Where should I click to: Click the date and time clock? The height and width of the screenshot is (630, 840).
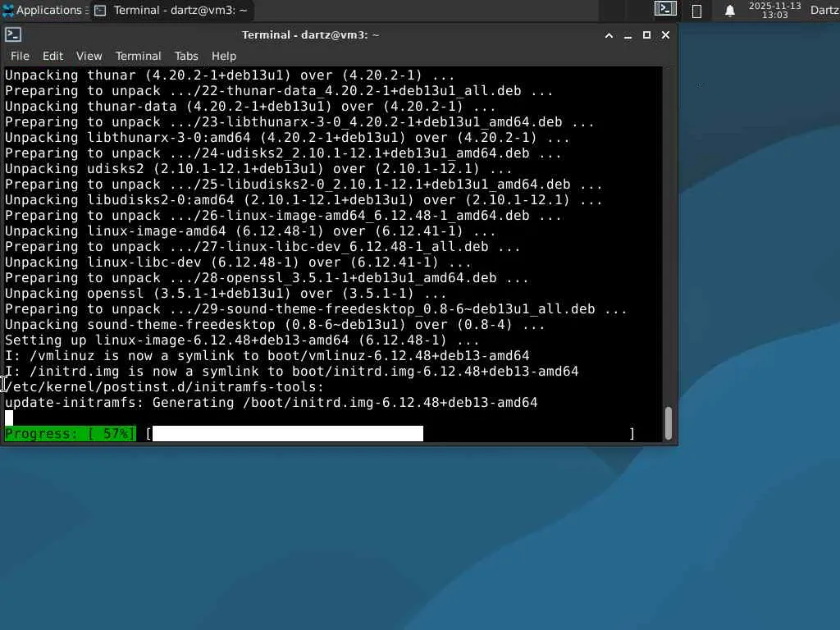(x=774, y=10)
